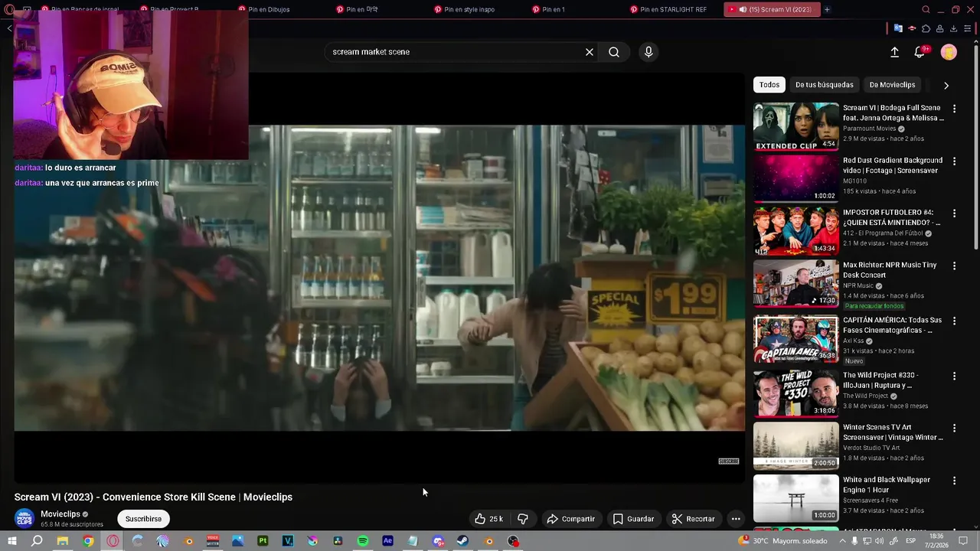
Task: Click the Guardar save button
Action: pos(633,519)
